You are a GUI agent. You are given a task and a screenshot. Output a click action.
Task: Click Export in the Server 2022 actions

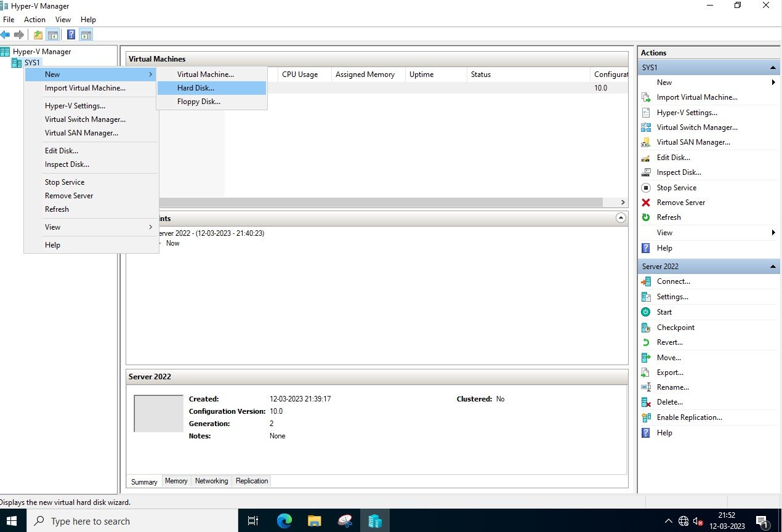pyautogui.click(x=670, y=373)
